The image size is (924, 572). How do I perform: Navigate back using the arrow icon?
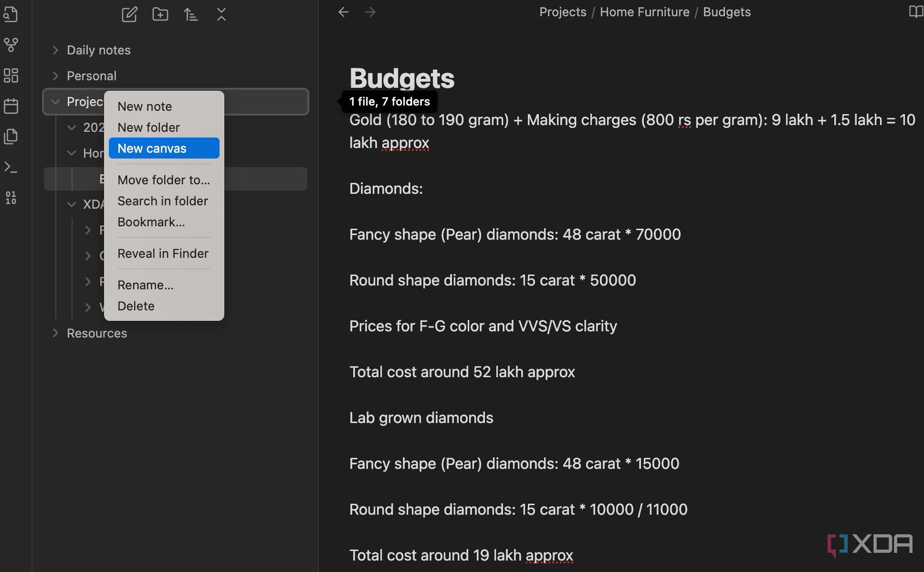coord(343,11)
